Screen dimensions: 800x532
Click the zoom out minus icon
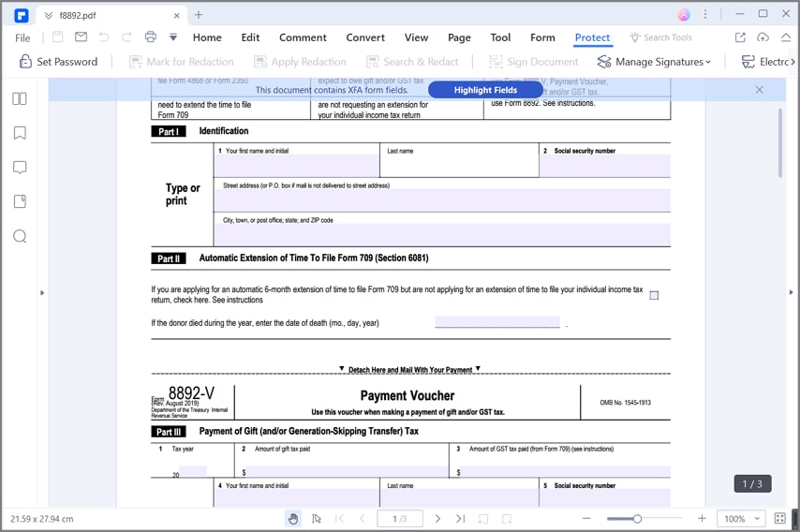click(586, 518)
